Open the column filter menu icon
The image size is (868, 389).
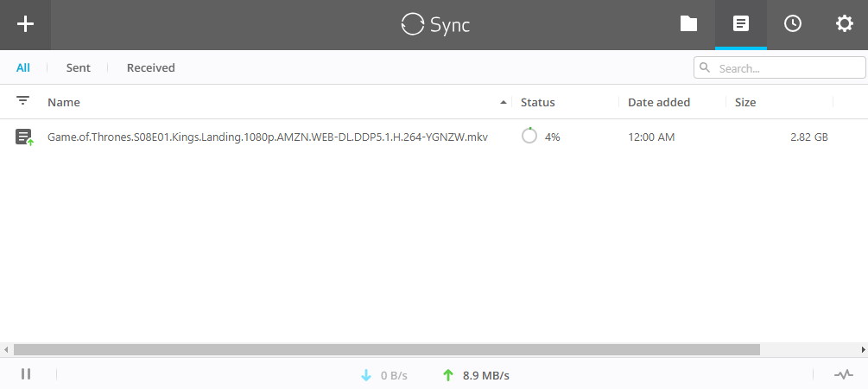23,101
